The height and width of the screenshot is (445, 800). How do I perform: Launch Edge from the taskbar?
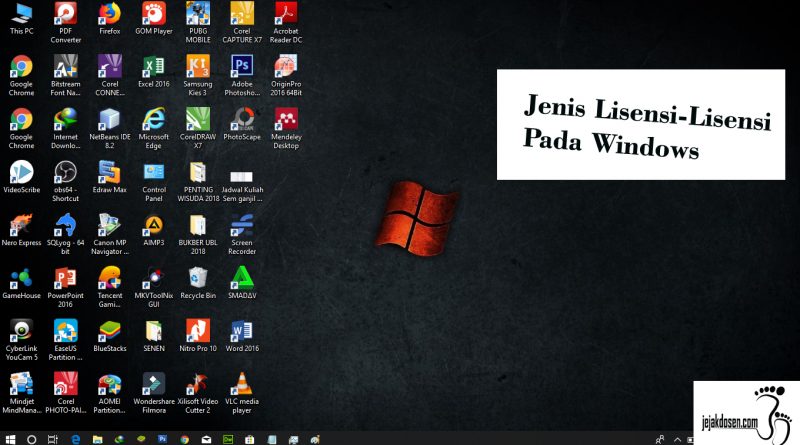coord(76,439)
